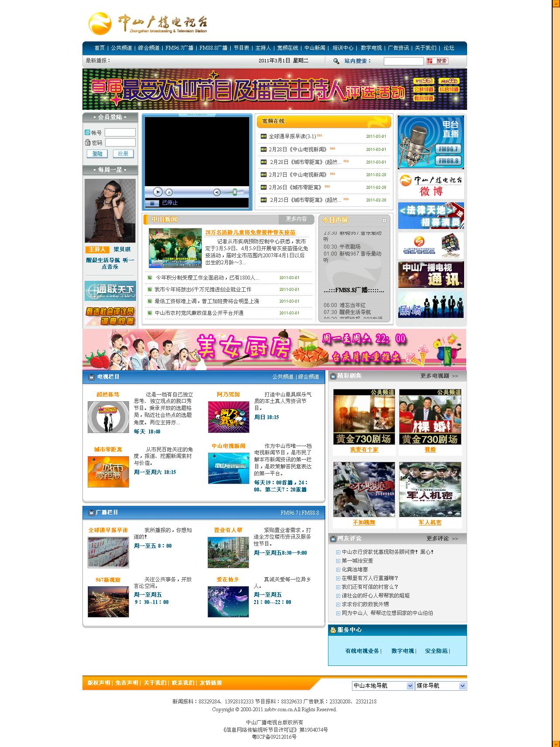Image resolution: width=560 pixels, height=747 pixels.
Task: Open the 电台直播 microphone banner
Action: coord(430,142)
